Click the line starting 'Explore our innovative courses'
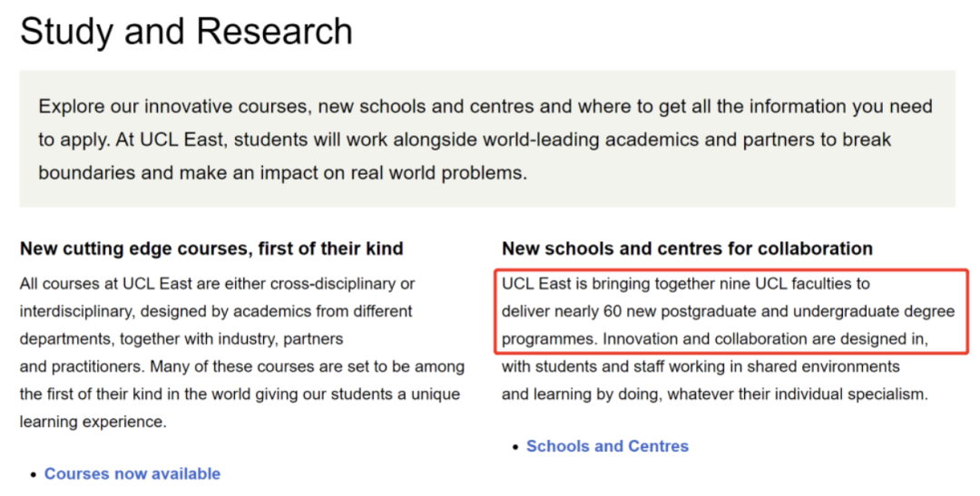This screenshot has height=496, width=980. pos(485,106)
